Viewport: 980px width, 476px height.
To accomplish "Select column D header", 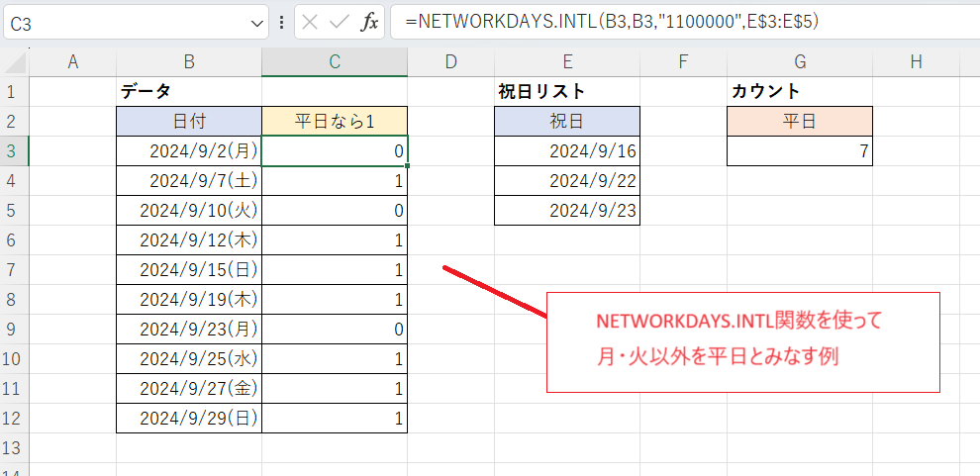I will (450, 61).
